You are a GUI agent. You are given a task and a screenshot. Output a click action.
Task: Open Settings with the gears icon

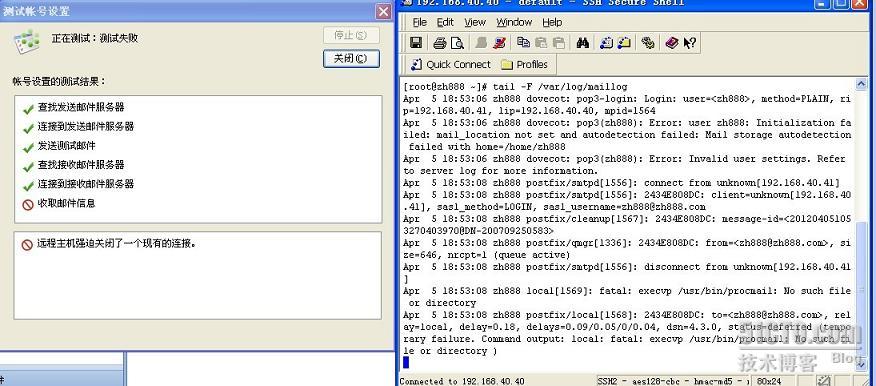tap(648, 42)
